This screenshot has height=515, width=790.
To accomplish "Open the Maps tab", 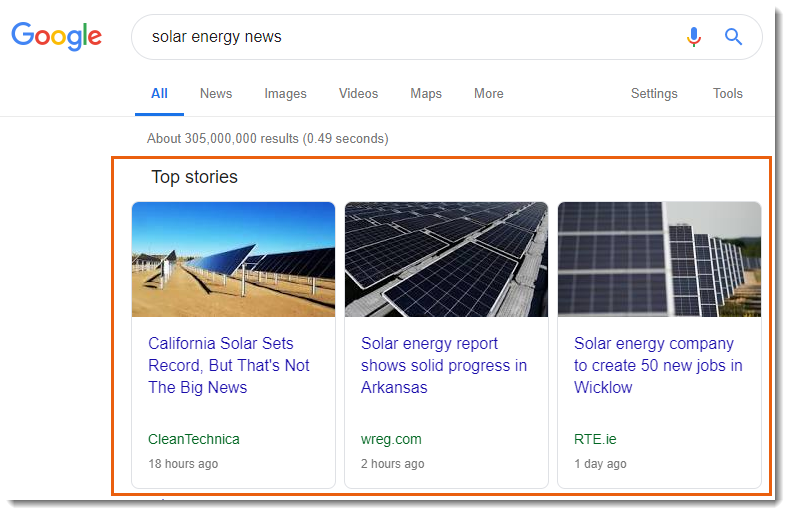I will pyautogui.click(x=426, y=94).
